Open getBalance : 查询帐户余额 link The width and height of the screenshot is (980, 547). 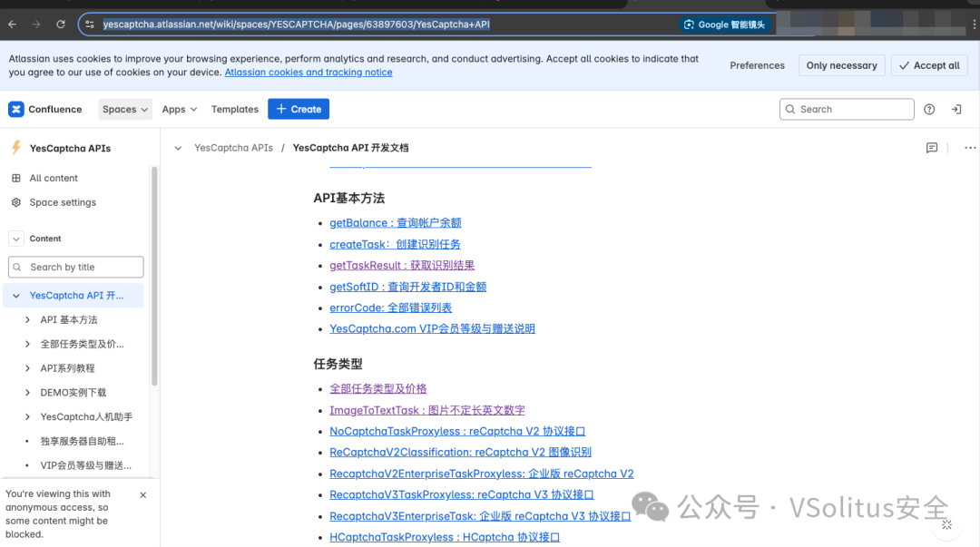click(395, 223)
